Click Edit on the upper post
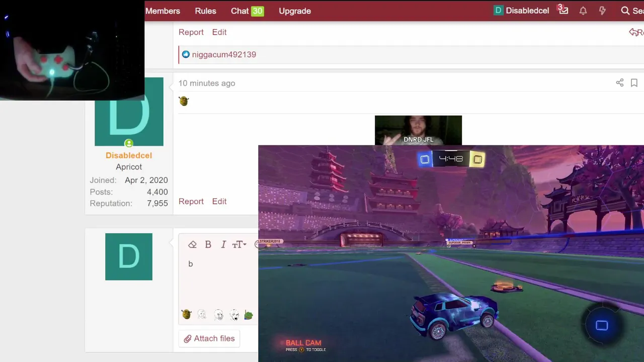 point(219,32)
